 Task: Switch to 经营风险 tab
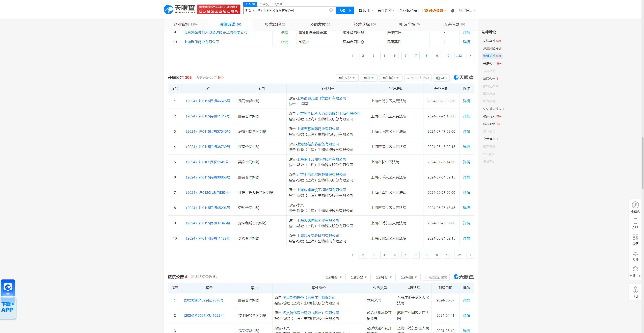275,24
